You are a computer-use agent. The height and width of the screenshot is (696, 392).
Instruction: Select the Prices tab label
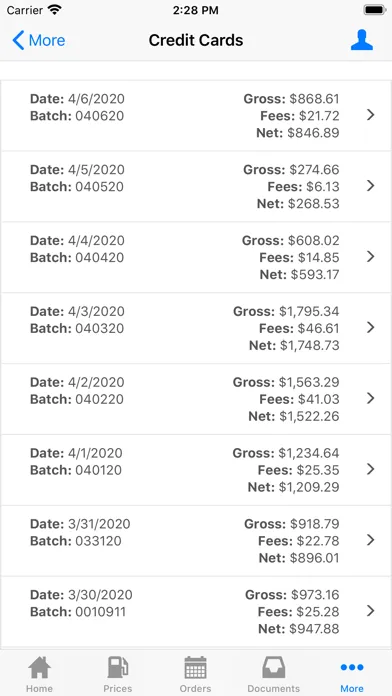click(118, 688)
